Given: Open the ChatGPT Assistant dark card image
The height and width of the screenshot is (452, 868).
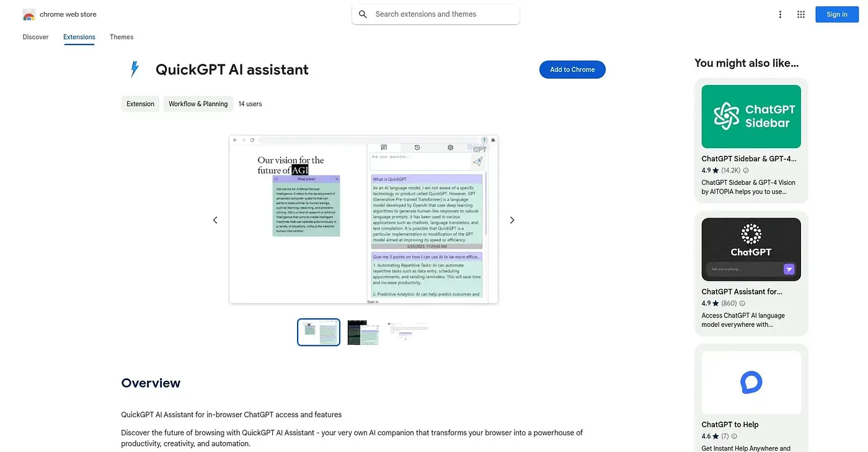Looking at the screenshot, I should 751,249.
